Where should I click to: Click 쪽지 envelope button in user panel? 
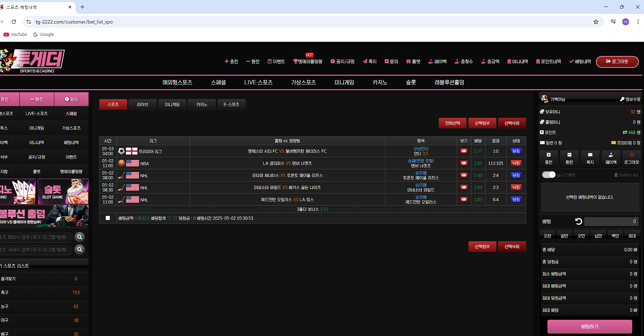click(590, 158)
